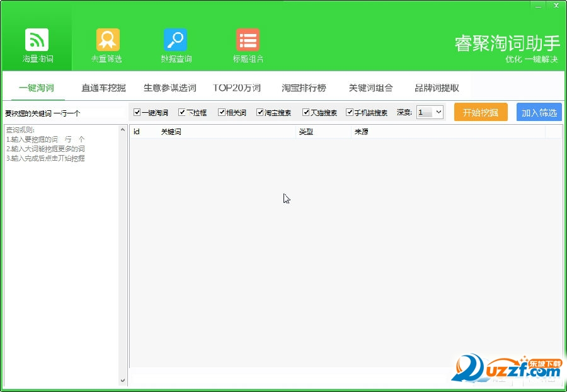Close the 睿聚淘词助手 window
Viewport: 567px width, 392px height.
click(x=555, y=6)
